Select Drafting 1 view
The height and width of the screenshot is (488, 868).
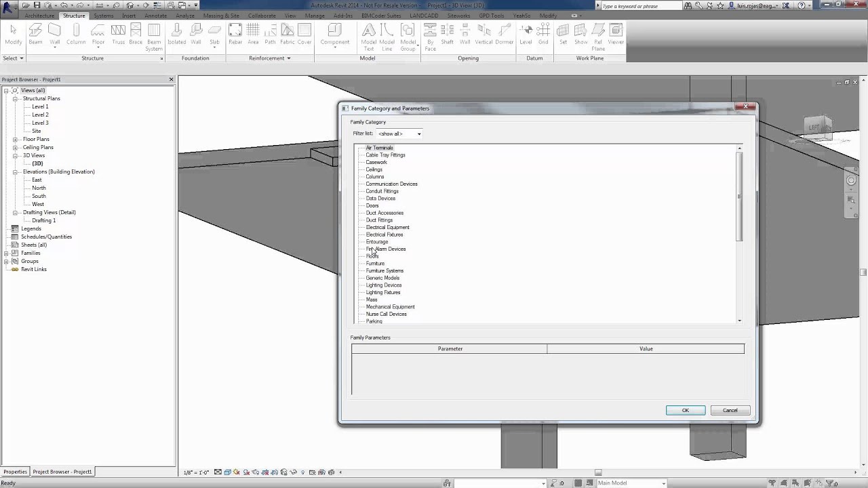43,220
